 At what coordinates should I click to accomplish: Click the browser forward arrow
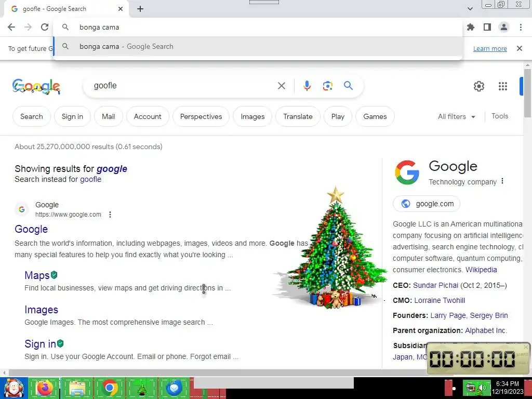click(28, 27)
